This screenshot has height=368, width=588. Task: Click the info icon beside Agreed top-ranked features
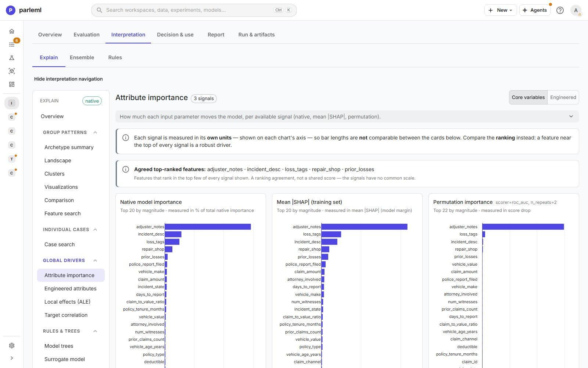126,169
